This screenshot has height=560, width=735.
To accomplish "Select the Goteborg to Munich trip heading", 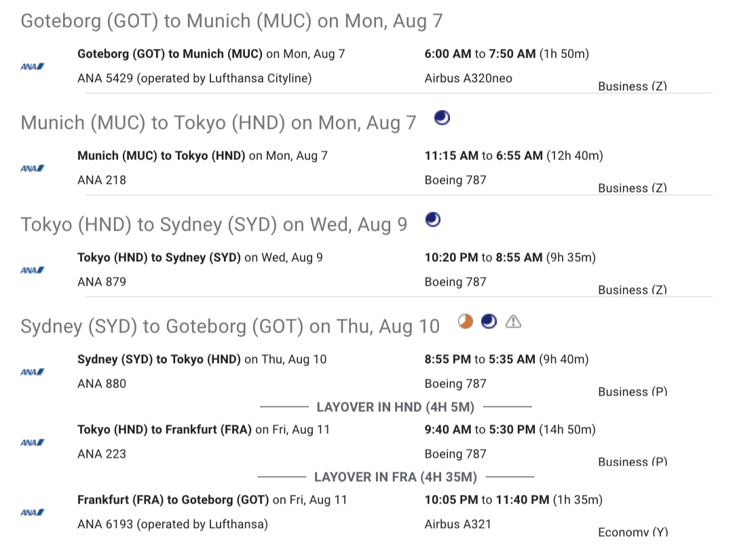I will click(231, 21).
